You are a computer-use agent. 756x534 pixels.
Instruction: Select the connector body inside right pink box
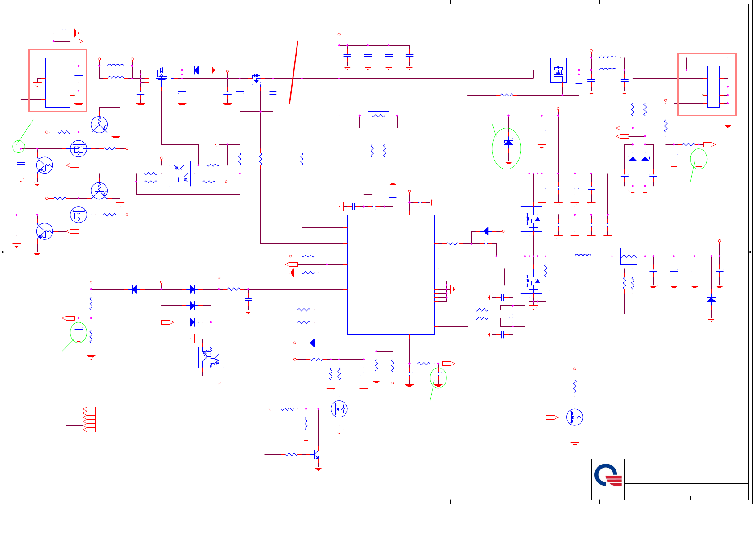[x=713, y=87]
